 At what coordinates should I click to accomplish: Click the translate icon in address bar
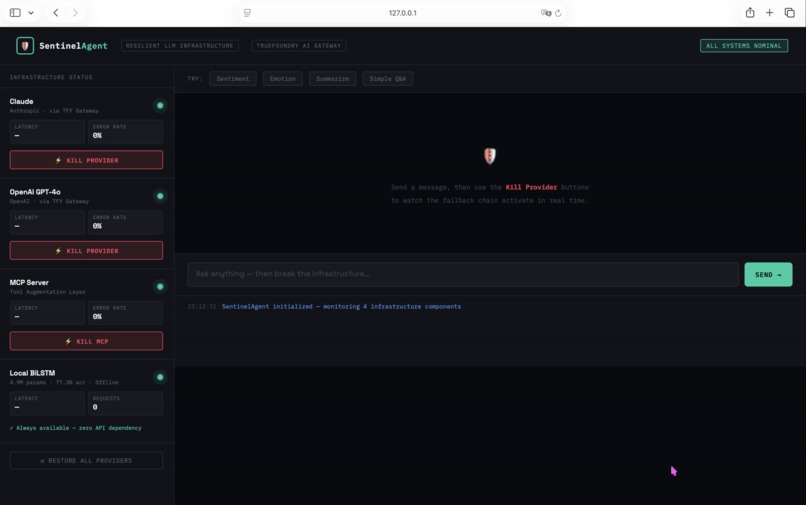[x=546, y=13]
